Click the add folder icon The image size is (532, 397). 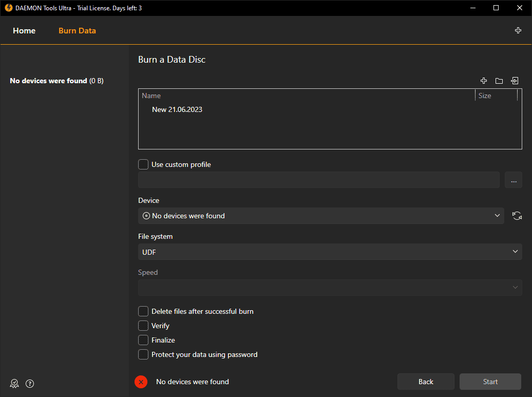point(499,81)
